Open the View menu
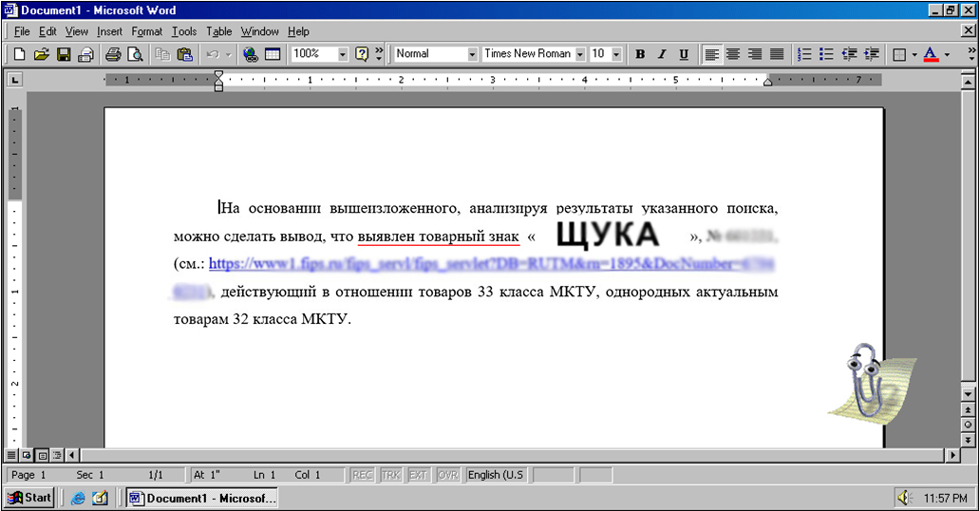Image resolution: width=980 pixels, height=511 pixels. (76, 31)
